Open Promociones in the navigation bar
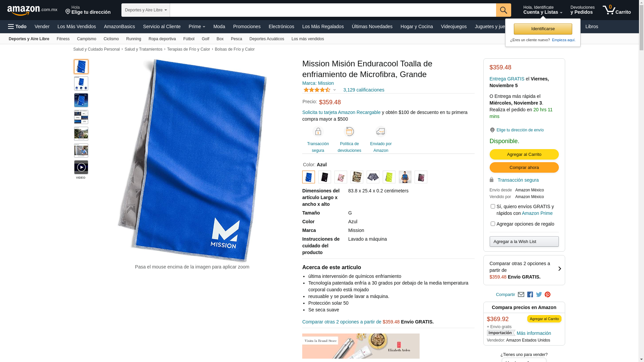 pos(247,26)
